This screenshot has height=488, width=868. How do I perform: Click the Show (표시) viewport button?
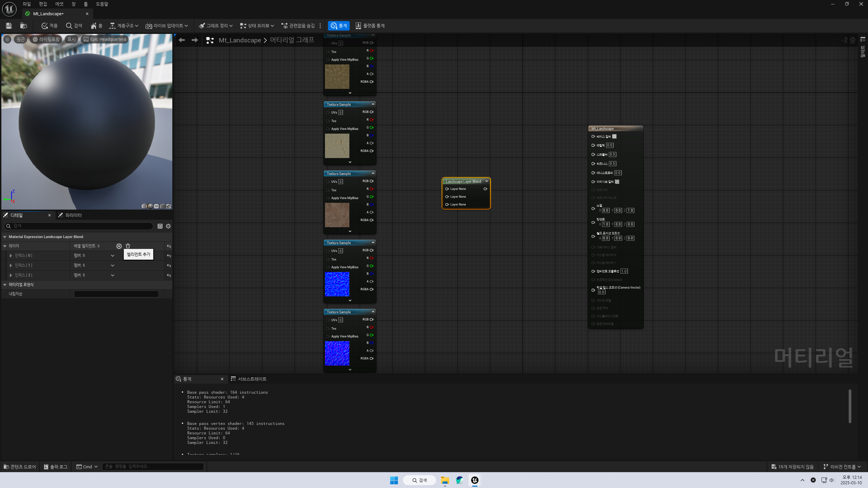(72, 39)
